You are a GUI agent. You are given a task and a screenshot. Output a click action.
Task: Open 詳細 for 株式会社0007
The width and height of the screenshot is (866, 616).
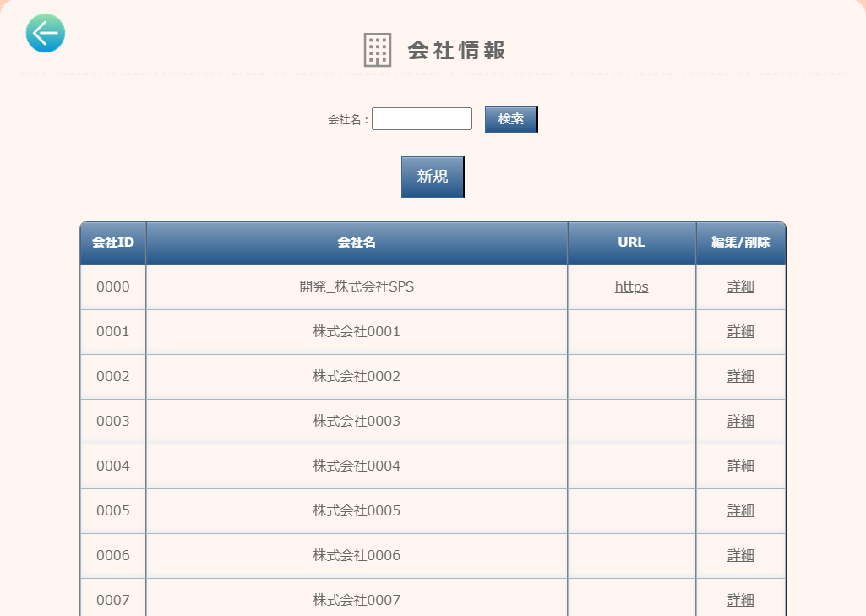[x=740, y=600]
